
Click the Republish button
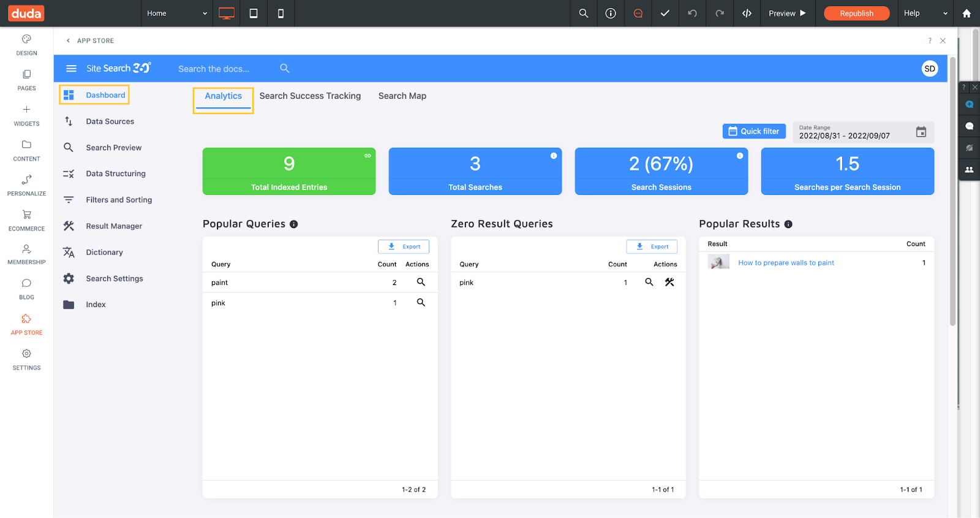[856, 13]
